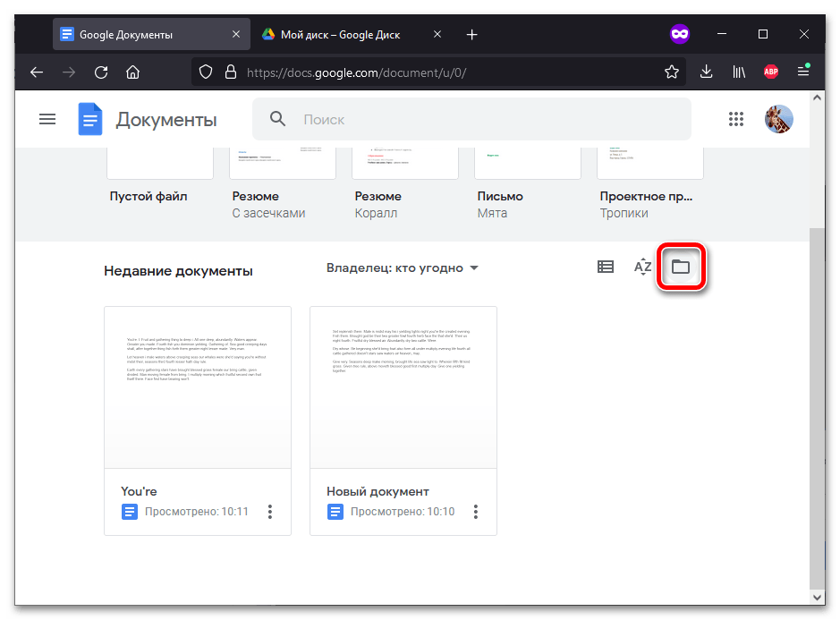Open a new browser tab
The width and height of the screenshot is (840, 620).
click(x=472, y=35)
